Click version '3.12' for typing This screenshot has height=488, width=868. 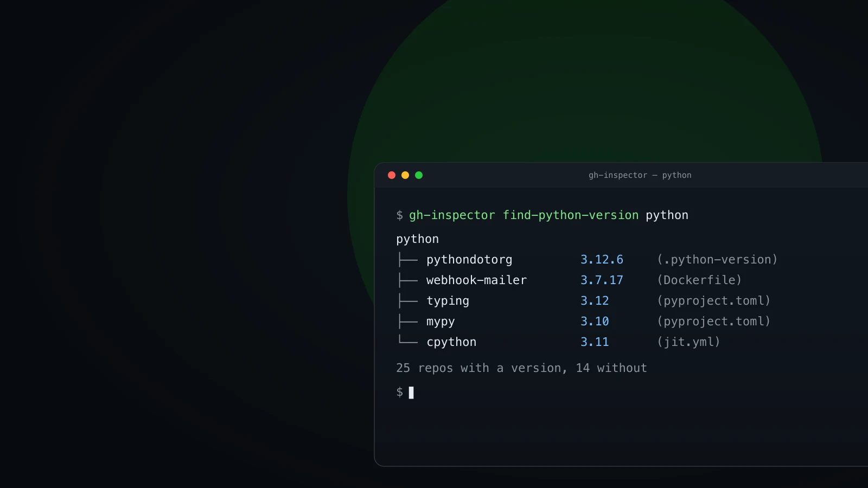pos(595,301)
